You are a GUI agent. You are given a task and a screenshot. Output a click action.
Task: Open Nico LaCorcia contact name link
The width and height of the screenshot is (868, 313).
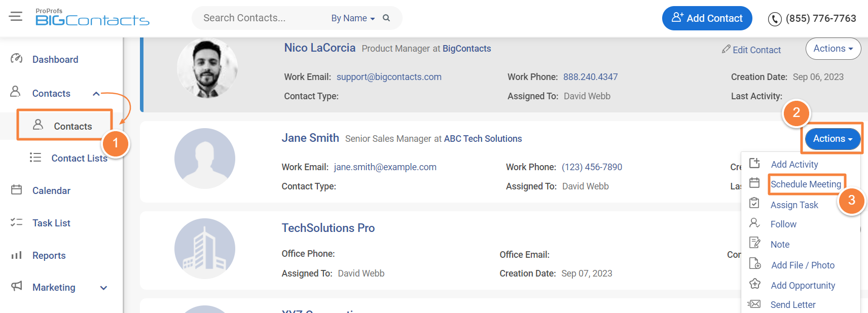pyautogui.click(x=320, y=48)
